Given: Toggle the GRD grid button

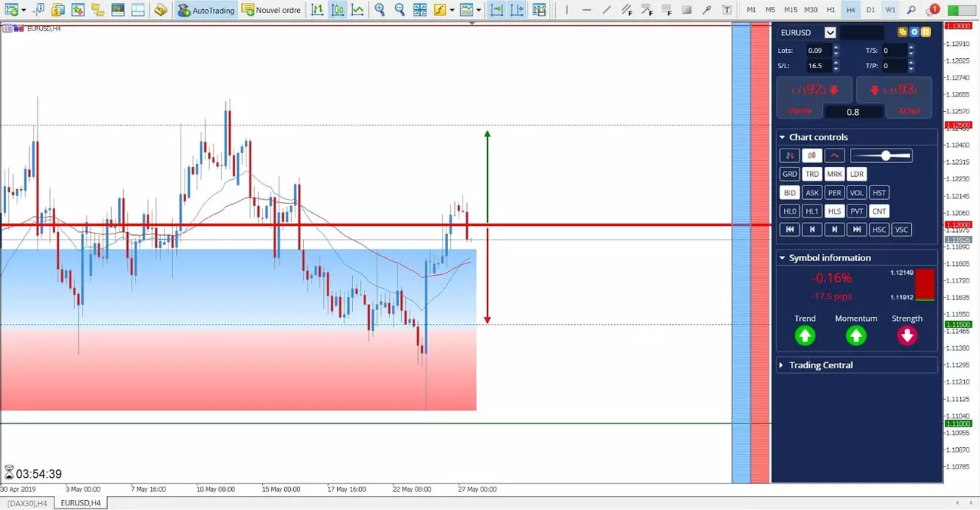Looking at the screenshot, I should (x=789, y=174).
